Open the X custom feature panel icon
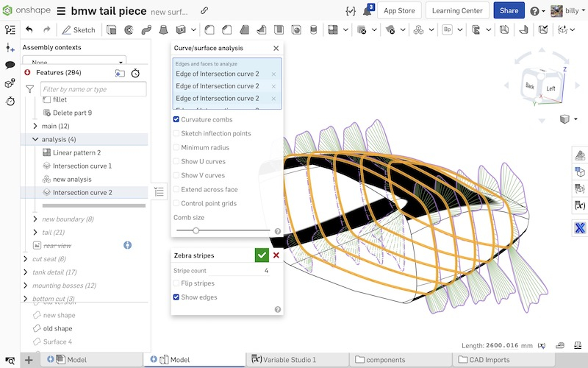The image size is (588, 368). [x=580, y=227]
